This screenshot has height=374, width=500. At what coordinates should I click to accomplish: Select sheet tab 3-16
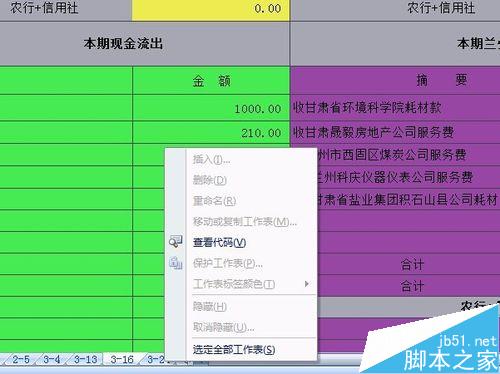pos(122,360)
